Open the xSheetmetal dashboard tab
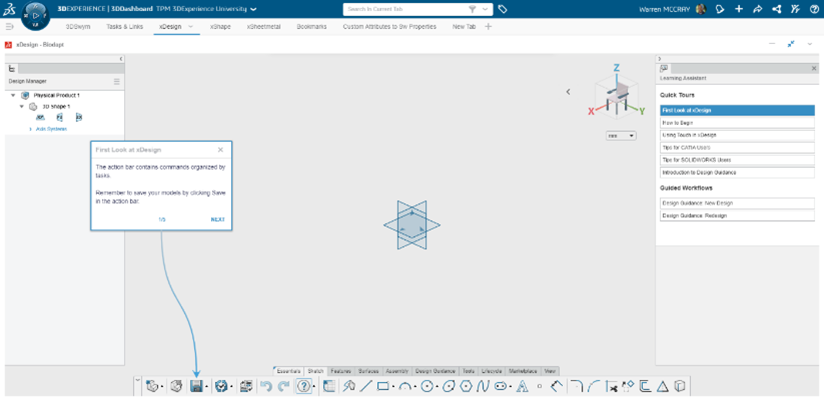Image resolution: width=824 pixels, height=401 pixels. [x=263, y=26]
